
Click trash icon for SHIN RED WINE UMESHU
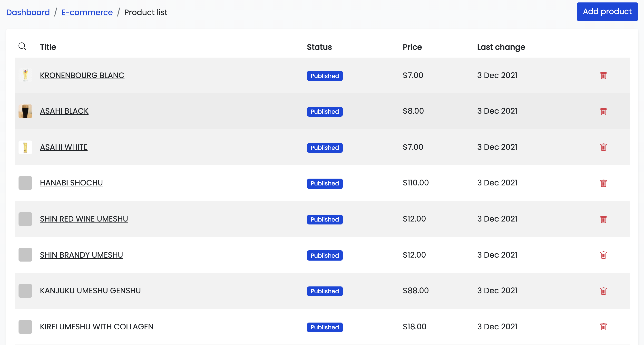point(603,219)
